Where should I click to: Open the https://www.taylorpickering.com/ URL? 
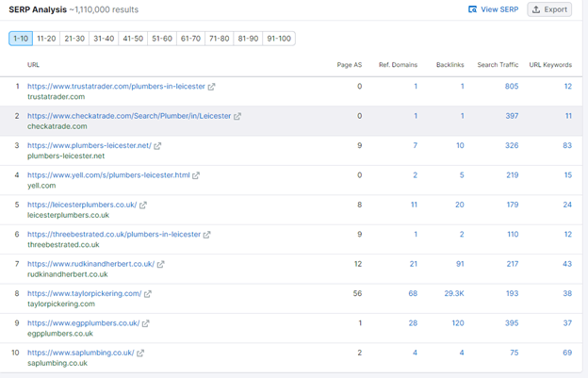click(x=85, y=293)
